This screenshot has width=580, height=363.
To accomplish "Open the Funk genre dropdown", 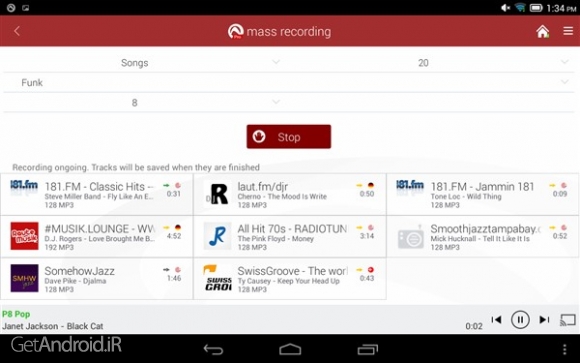I will point(289,82).
